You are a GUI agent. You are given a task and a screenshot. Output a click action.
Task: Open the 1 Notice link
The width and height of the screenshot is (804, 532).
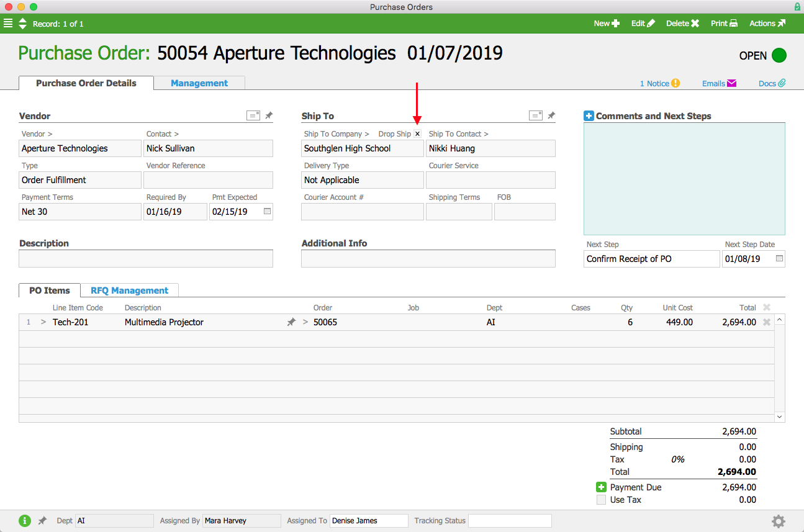pos(660,83)
